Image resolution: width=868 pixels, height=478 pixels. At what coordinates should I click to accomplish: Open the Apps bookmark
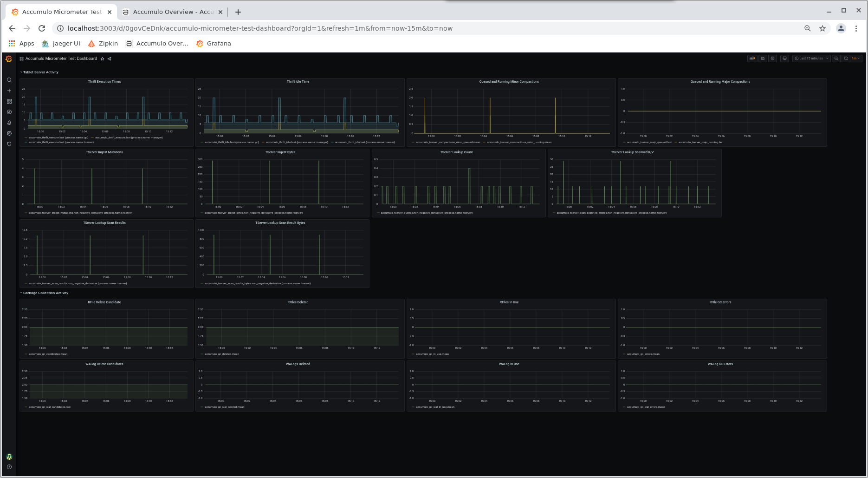coord(21,44)
